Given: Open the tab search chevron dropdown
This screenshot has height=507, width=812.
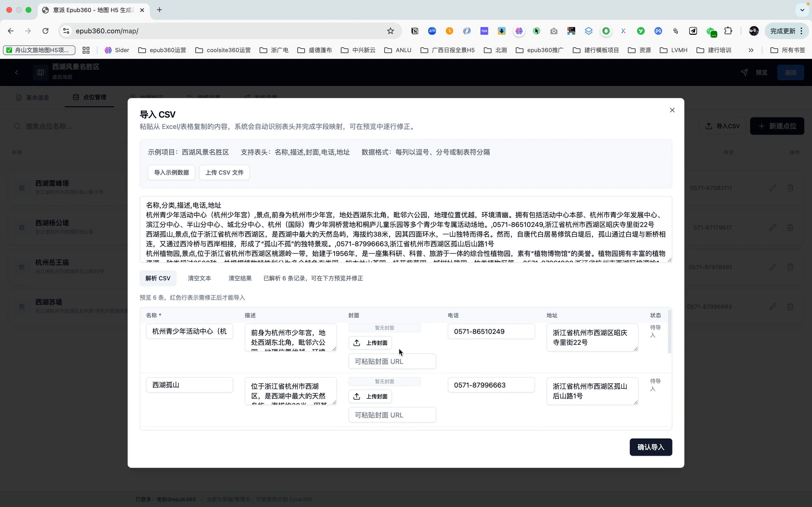Looking at the screenshot, I should 802,10.
